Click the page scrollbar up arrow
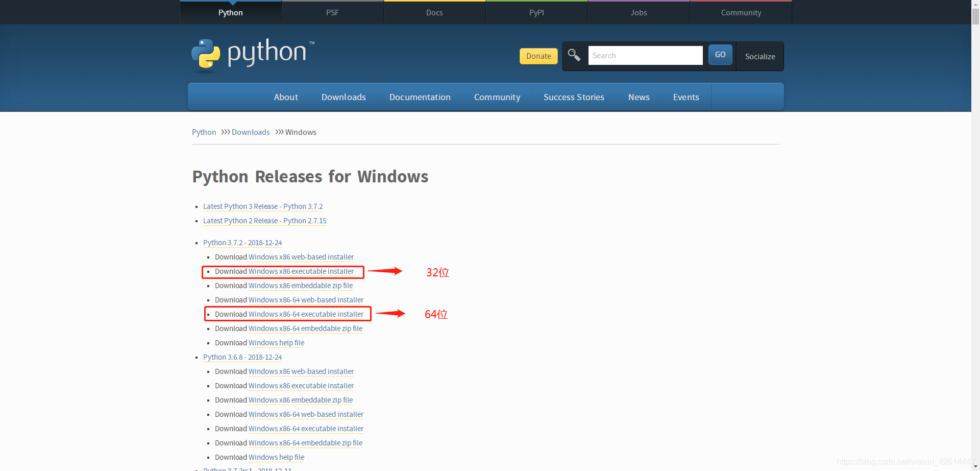 pyautogui.click(x=975, y=4)
